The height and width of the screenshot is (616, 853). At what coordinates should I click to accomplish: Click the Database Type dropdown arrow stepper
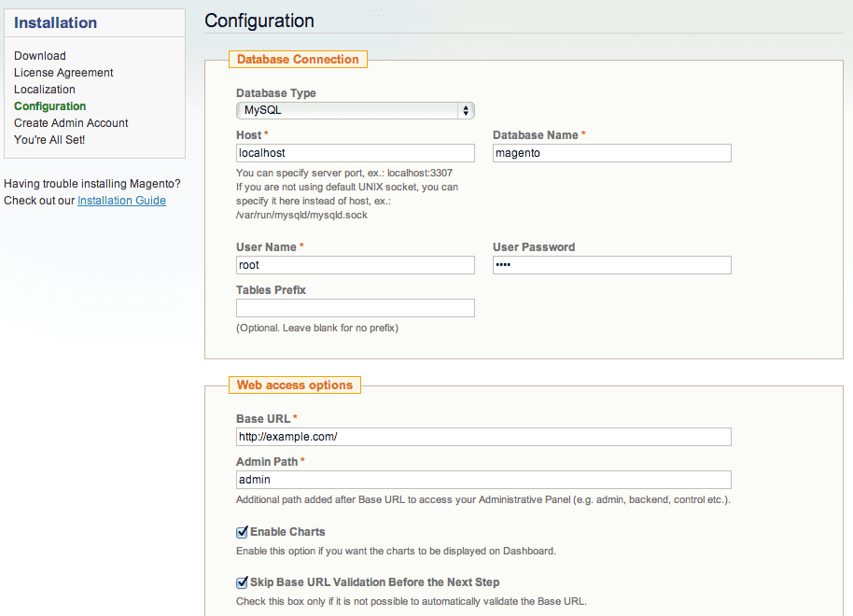tap(466, 110)
